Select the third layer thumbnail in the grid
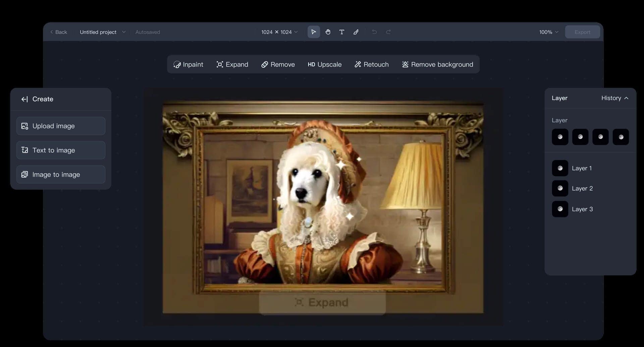Image resolution: width=644 pixels, height=347 pixels. 600,137
